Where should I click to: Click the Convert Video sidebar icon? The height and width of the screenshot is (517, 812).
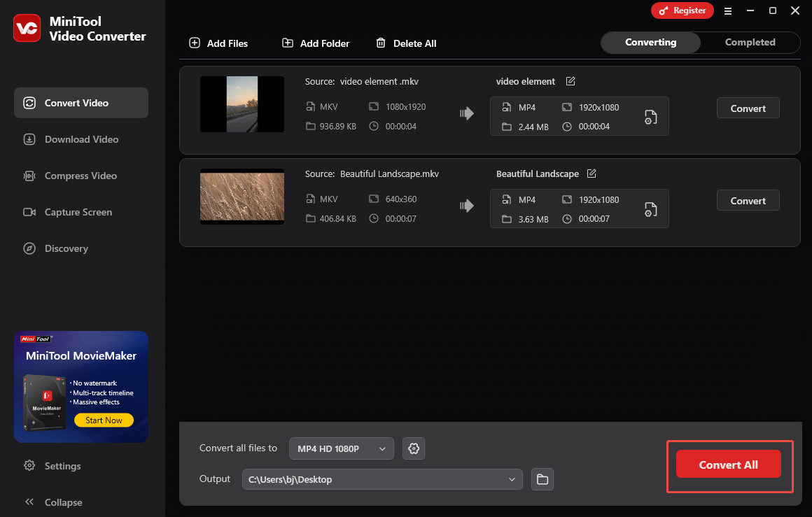point(29,103)
